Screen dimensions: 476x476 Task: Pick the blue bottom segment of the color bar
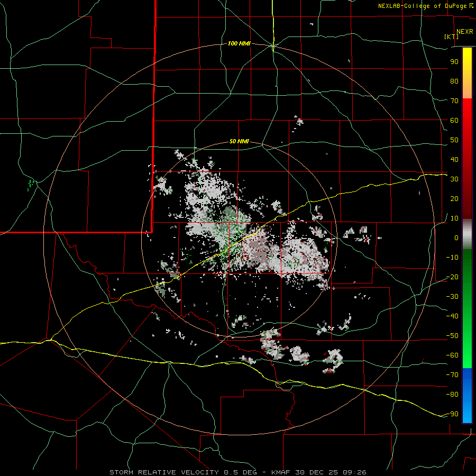[467, 396]
